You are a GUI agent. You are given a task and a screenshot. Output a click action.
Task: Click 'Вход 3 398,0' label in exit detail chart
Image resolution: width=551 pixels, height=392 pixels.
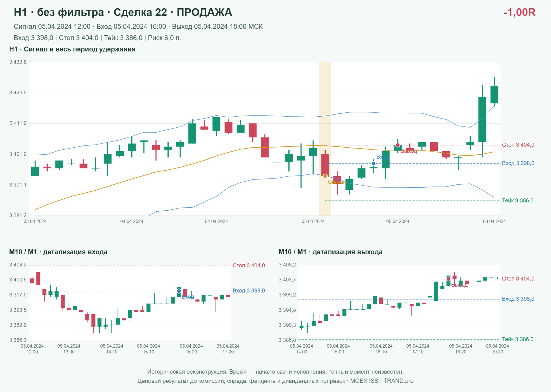click(518, 299)
